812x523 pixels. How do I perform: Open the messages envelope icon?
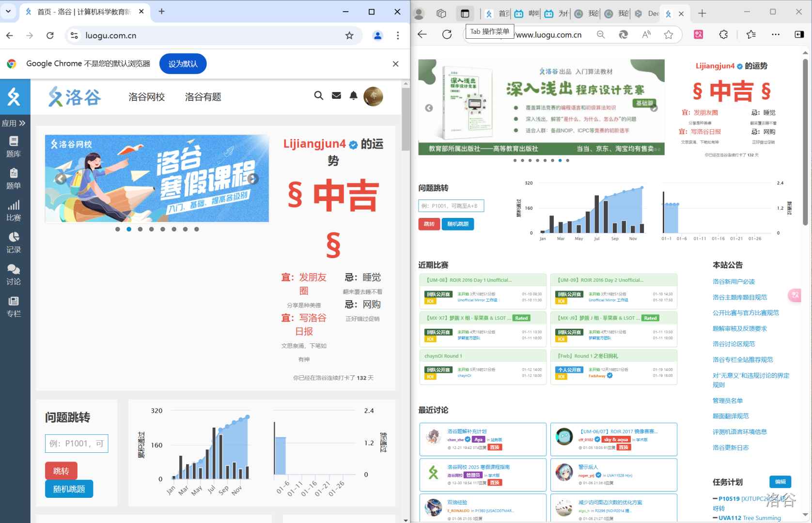click(x=336, y=95)
